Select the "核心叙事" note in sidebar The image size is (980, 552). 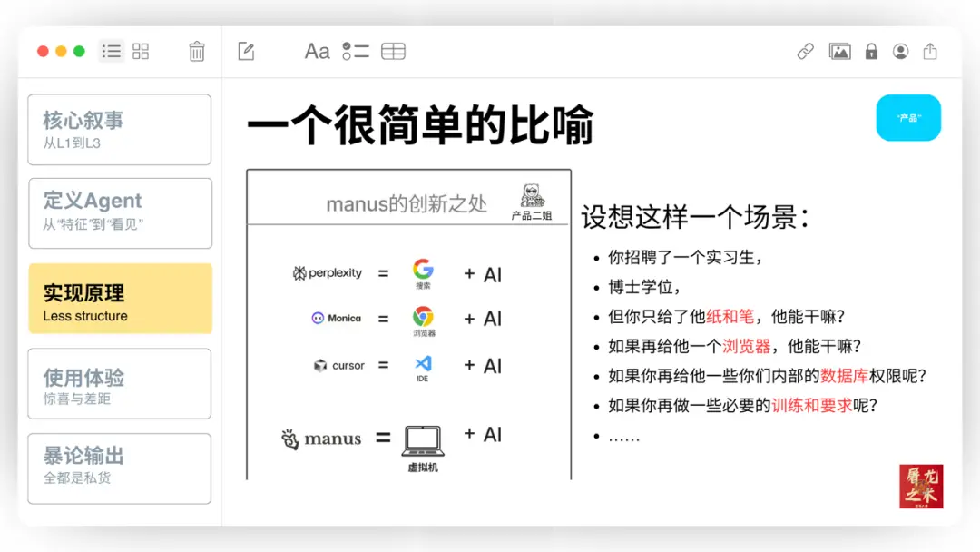[119, 129]
